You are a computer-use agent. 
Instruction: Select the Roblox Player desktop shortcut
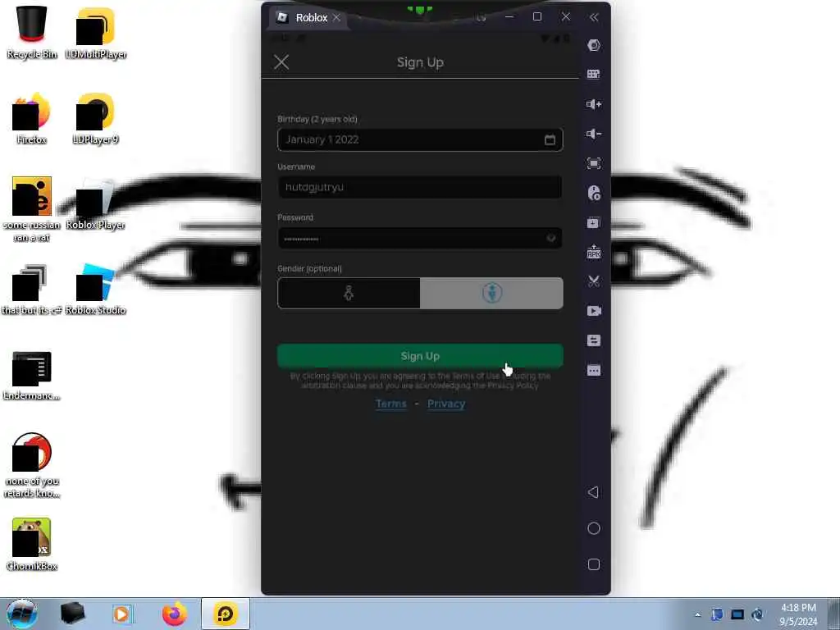96,203
